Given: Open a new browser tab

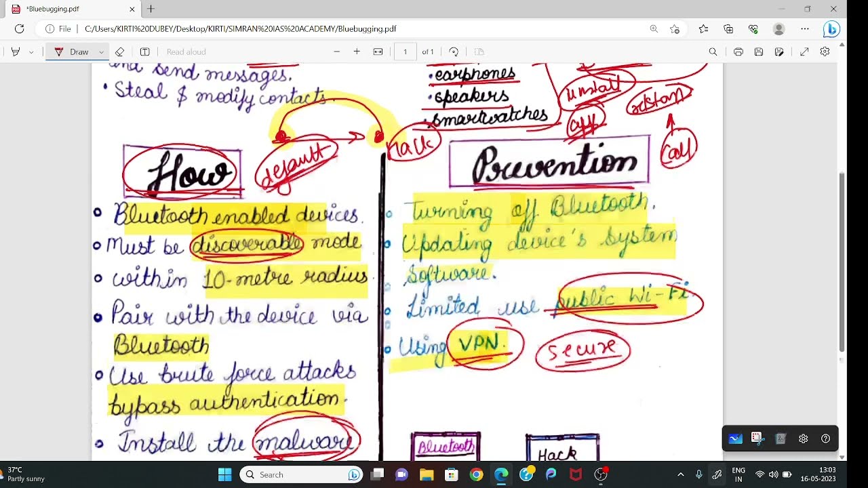Looking at the screenshot, I should (151, 9).
